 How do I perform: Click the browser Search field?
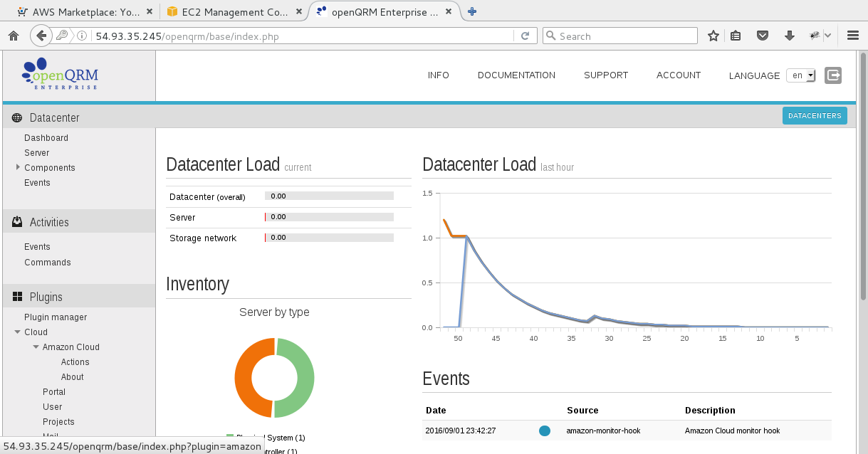pos(619,36)
